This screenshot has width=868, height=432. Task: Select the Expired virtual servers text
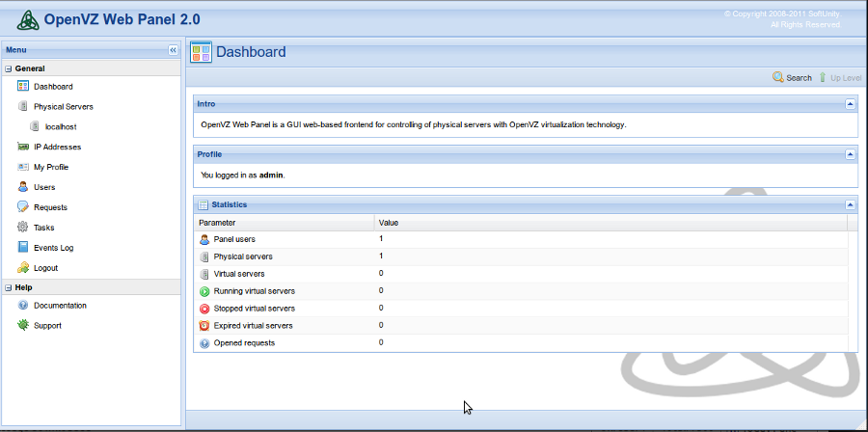click(x=253, y=326)
